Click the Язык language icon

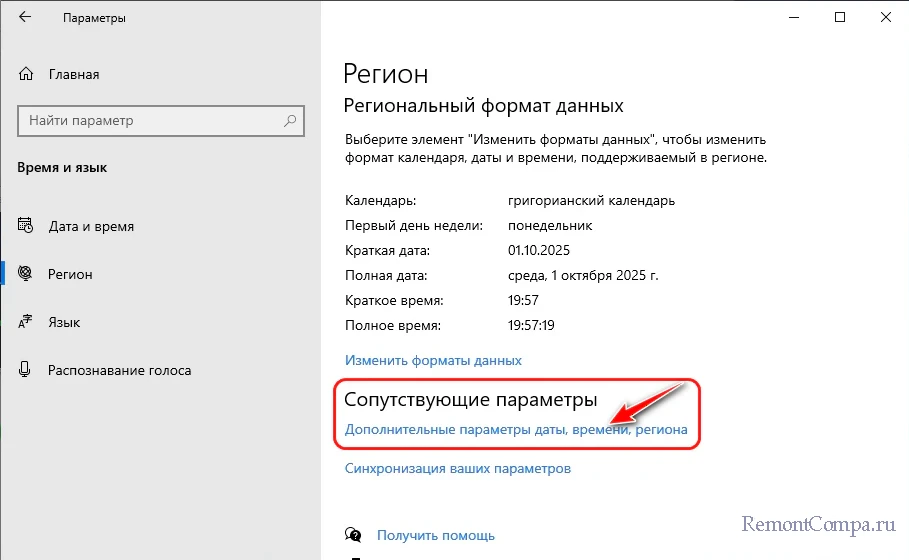26,322
